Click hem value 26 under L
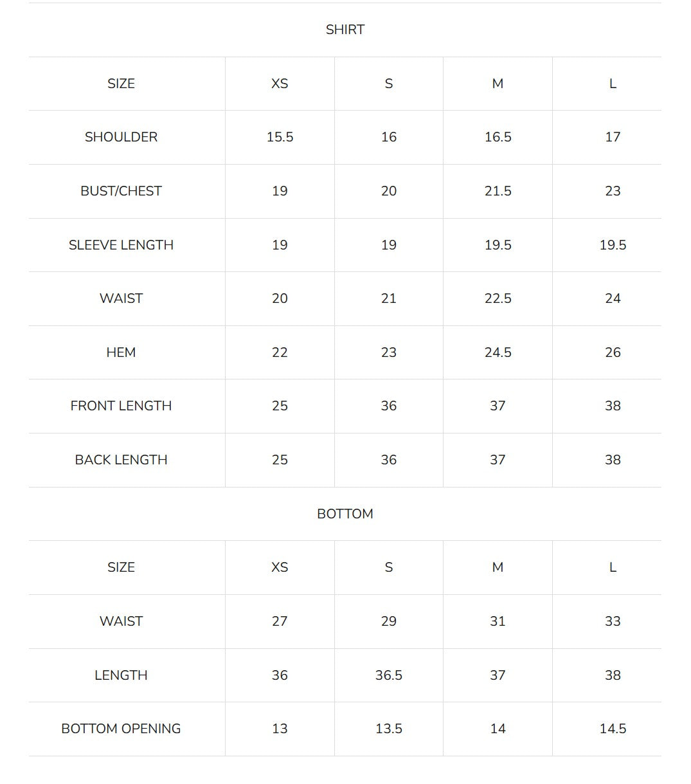691x784 pixels. coord(613,352)
